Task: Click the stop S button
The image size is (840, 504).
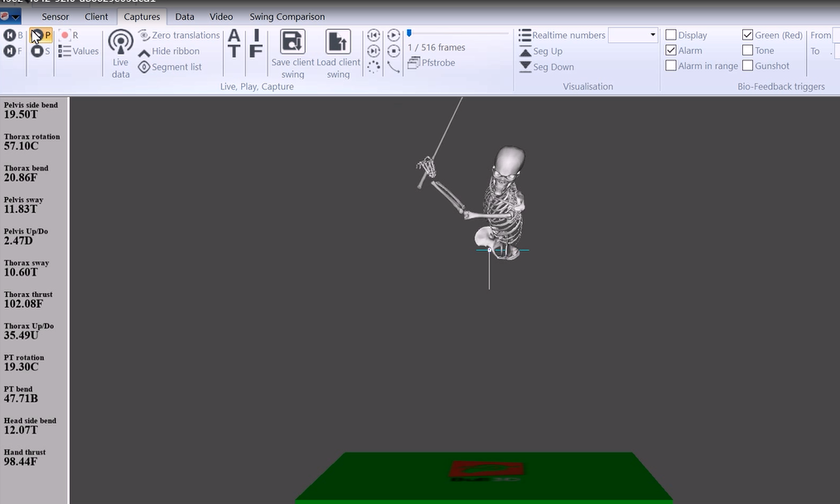Action: tap(37, 51)
